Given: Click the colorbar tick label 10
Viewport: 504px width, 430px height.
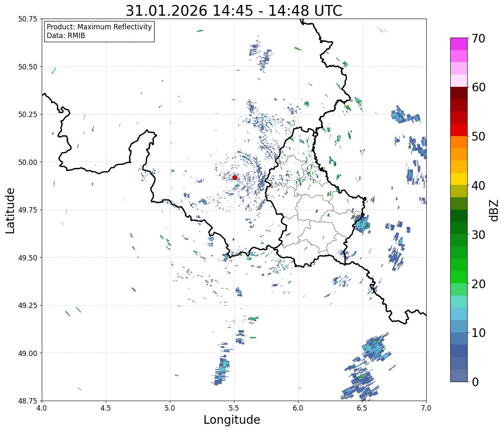Looking at the screenshot, I should [478, 332].
